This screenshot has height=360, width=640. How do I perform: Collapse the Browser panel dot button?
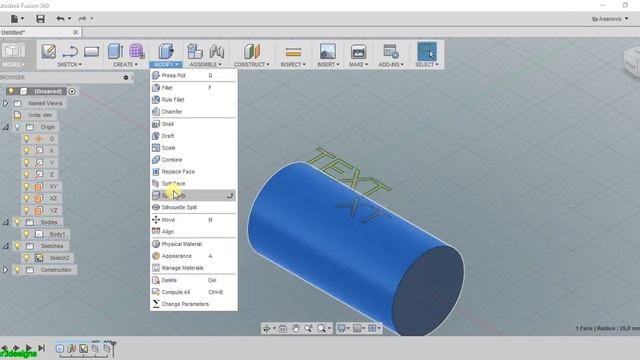coord(126,78)
